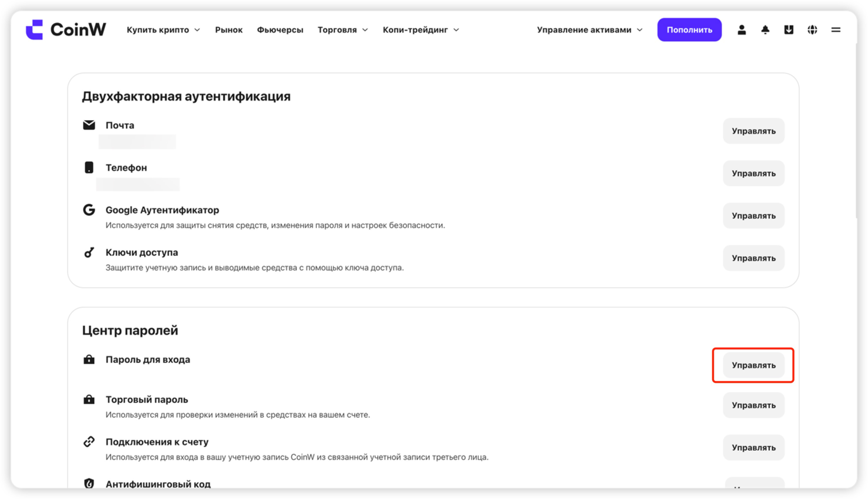868x499 pixels.
Task: Open the notifications bell
Action: point(765,29)
